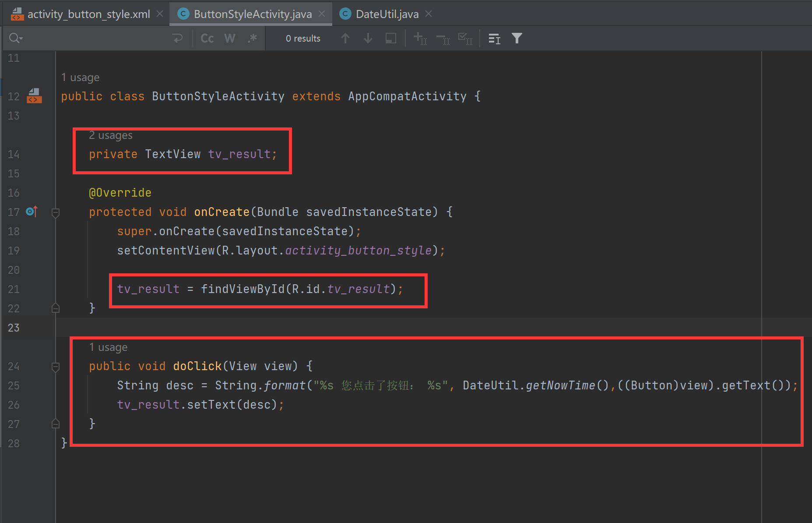Go to next search occurrence
The width and height of the screenshot is (812, 523).
point(368,39)
